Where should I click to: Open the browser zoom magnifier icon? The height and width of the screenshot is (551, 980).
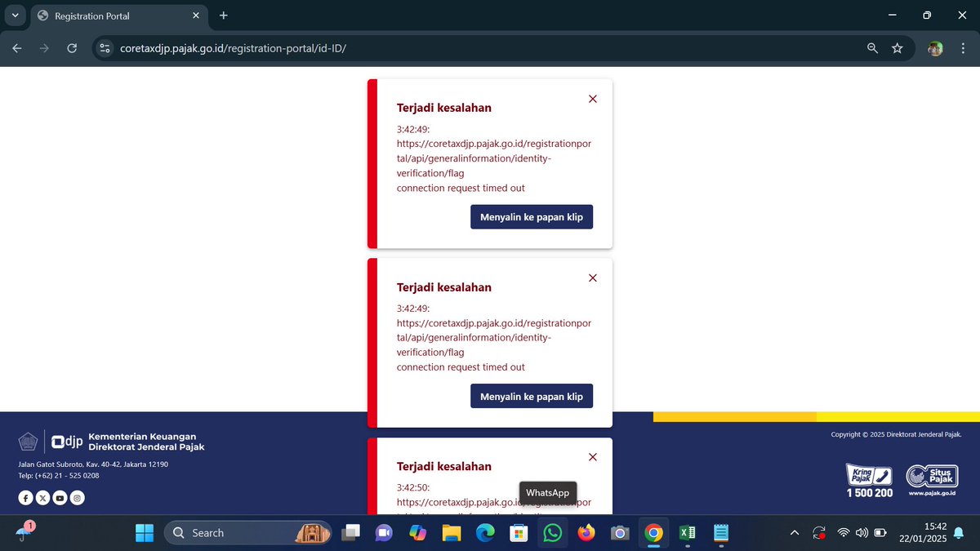pos(872,49)
